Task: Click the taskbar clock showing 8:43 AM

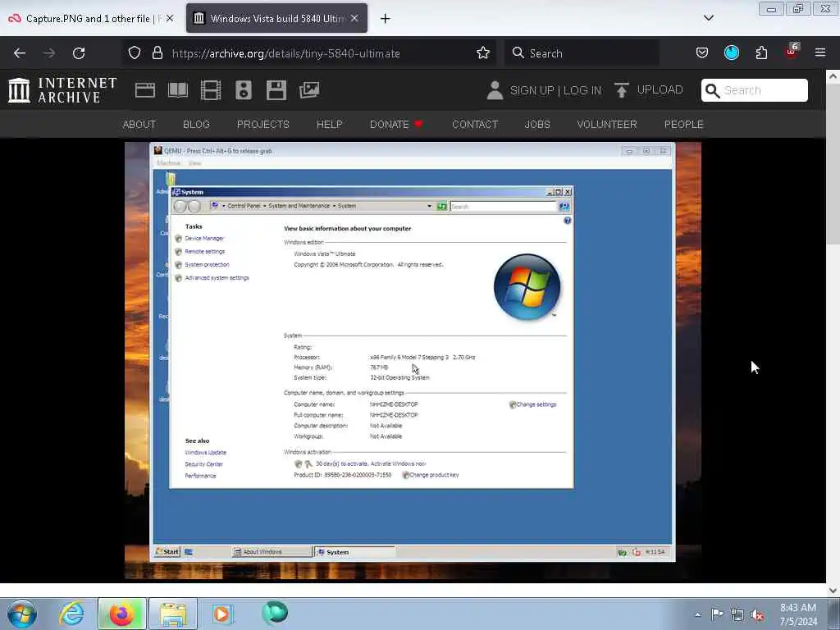Action: (x=798, y=614)
